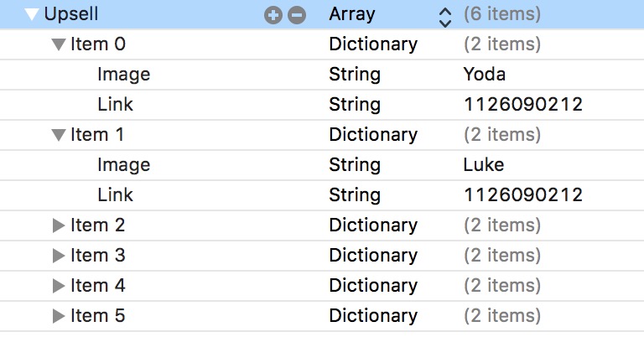The width and height of the screenshot is (644, 337).
Task: Collapse Item 1 dictionary
Action: (59, 135)
